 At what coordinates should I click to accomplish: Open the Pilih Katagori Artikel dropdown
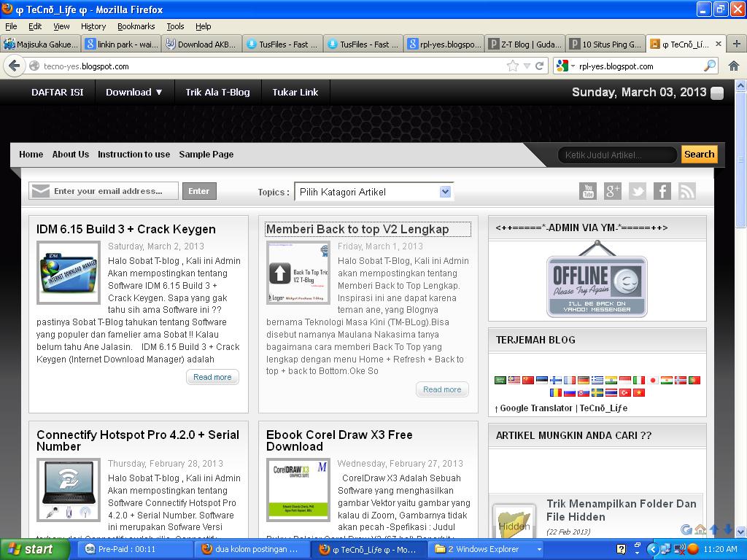click(374, 192)
